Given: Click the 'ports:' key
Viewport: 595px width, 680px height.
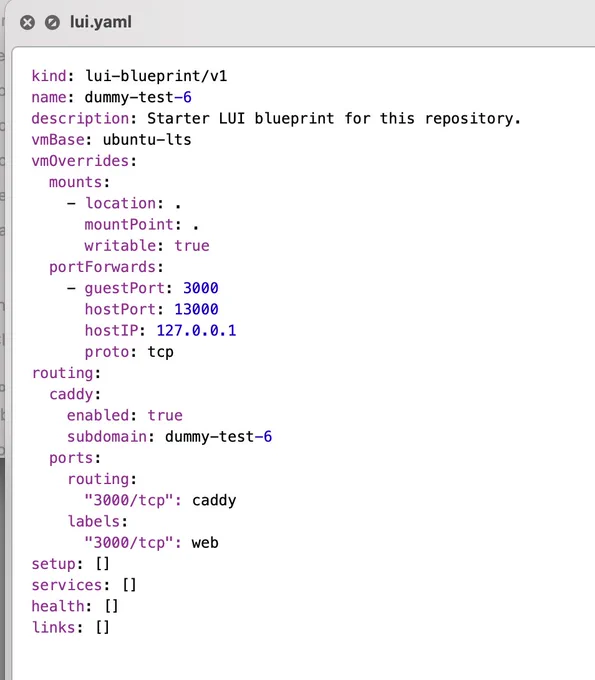Looking at the screenshot, I should pos(75,458).
